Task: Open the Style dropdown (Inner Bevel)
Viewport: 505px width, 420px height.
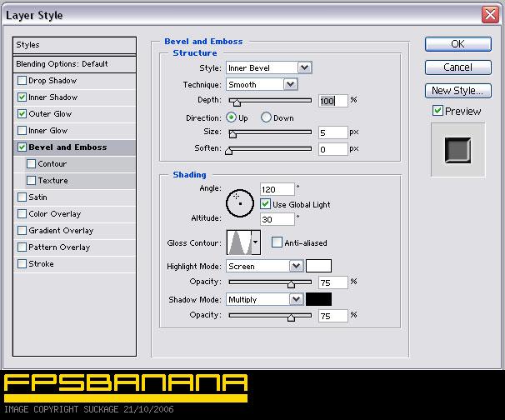Action: 304,68
